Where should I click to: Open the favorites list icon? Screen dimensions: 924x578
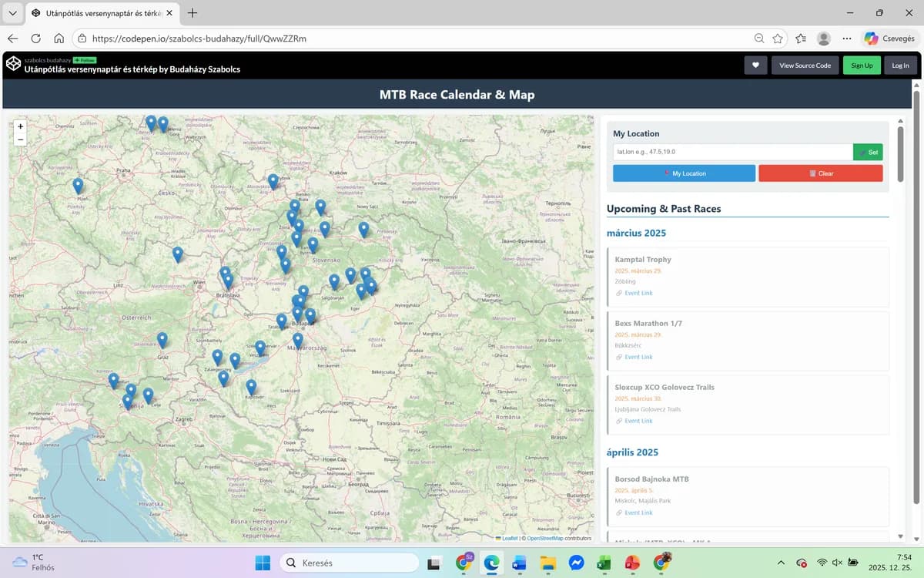pyautogui.click(x=801, y=38)
